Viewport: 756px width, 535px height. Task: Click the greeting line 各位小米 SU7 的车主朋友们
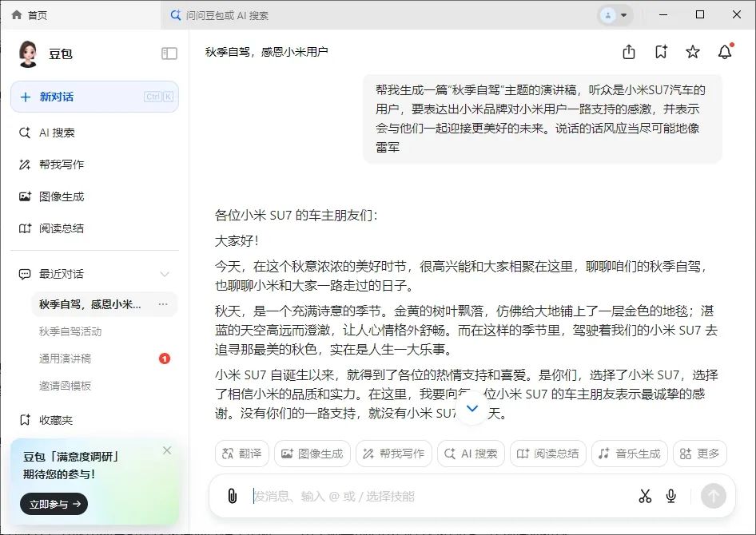coord(296,216)
